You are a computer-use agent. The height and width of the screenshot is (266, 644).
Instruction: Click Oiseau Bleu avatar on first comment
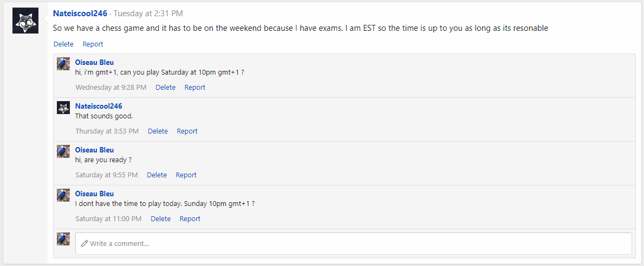[63, 64]
